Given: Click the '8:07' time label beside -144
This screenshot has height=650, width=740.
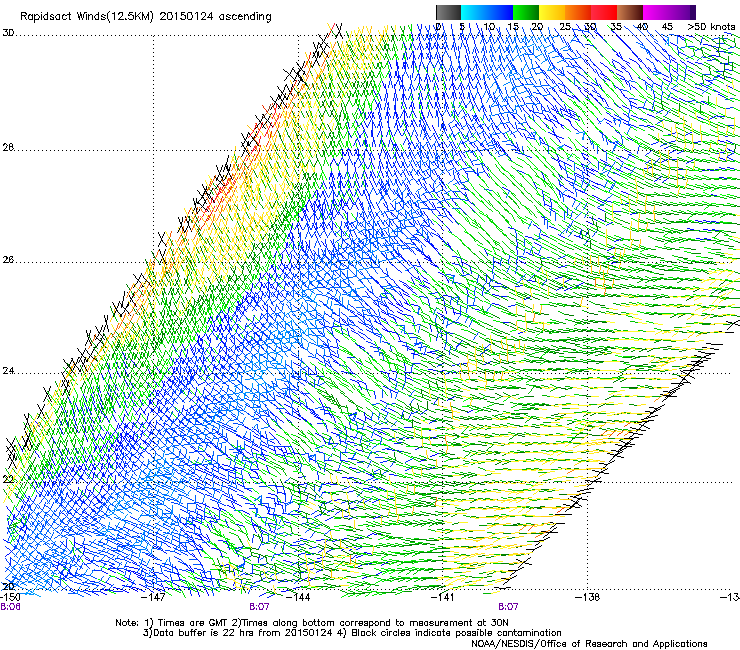Looking at the screenshot, I should pos(259,607).
